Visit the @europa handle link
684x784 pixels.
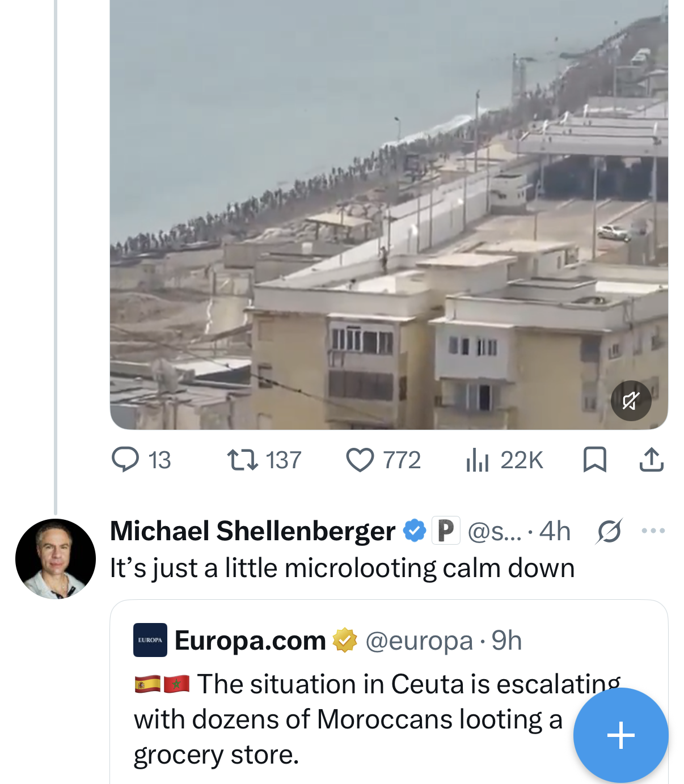(x=419, y=641)
